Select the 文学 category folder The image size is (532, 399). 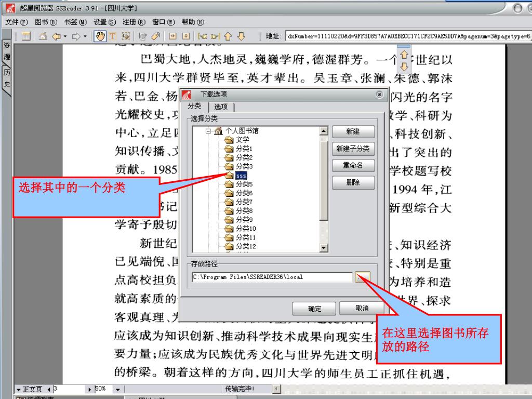tap(243, 140)
